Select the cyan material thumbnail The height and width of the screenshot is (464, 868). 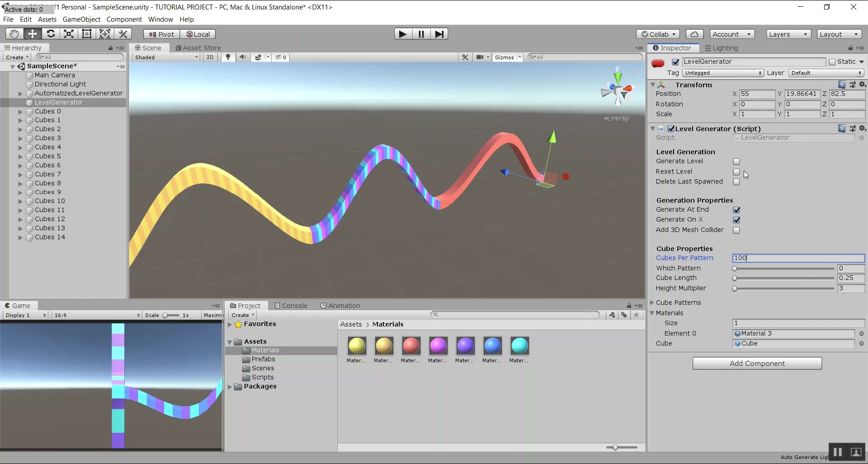click(519, 346)
